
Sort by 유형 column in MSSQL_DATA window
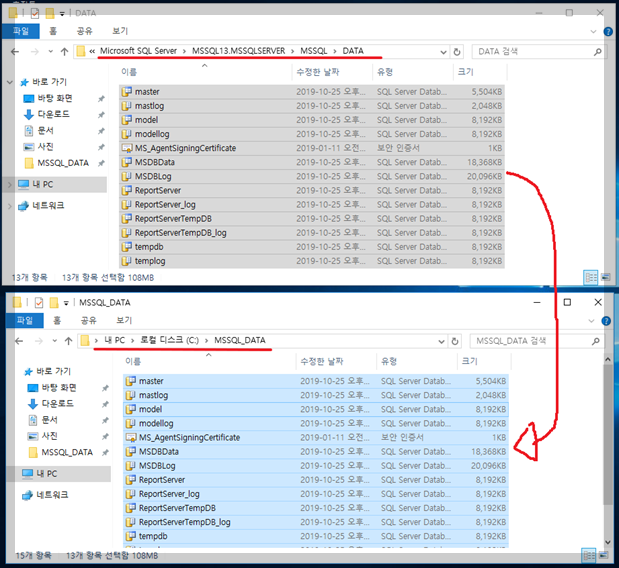pos(416,362)
